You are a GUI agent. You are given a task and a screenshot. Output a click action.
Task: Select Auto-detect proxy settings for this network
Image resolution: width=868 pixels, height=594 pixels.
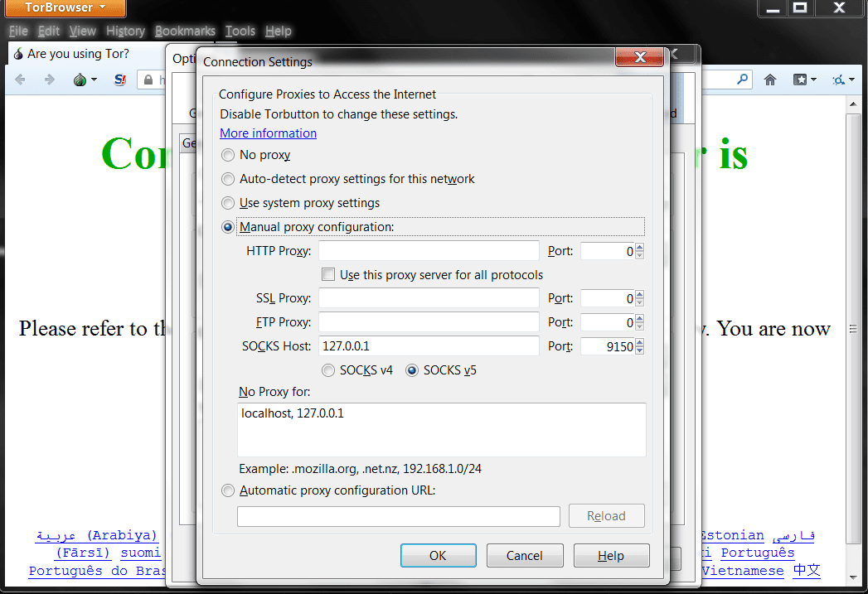click(227, 179)
